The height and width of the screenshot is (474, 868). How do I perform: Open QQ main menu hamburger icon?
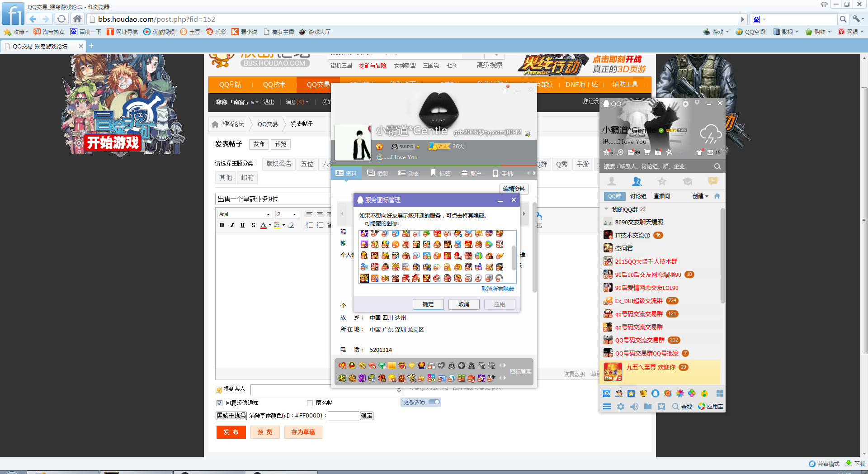tap(607, 407)
